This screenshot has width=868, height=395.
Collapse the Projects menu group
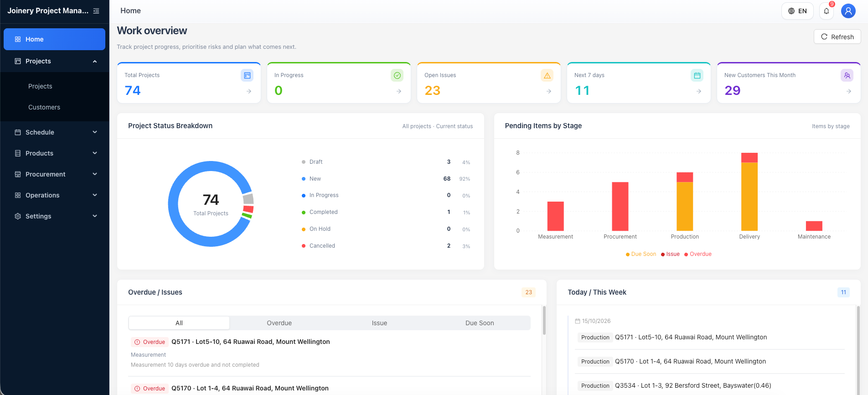(95, 61)
